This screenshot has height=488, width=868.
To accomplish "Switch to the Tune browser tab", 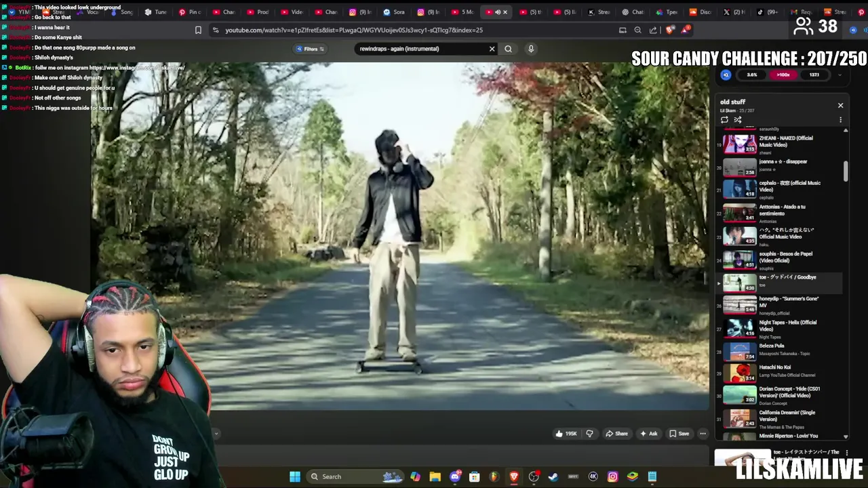I will point(155,12).
